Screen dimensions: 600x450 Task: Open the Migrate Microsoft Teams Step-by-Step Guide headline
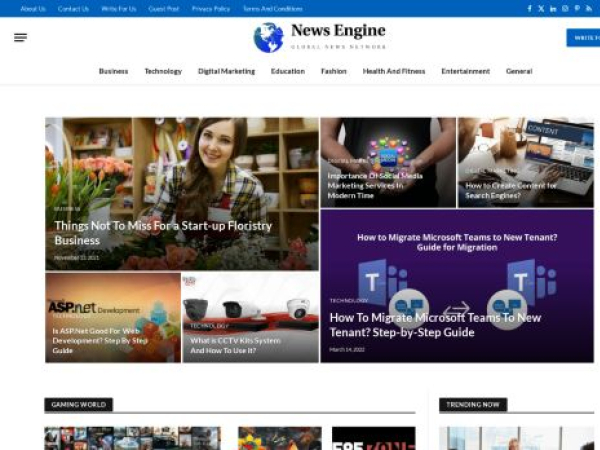[435, 325]
